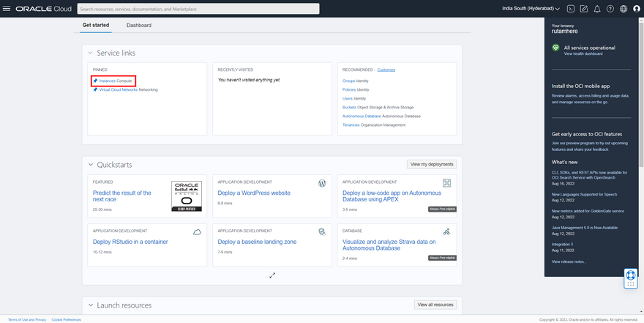Launch Cloud Shell developer tools icon
The height and width of the screenshot is (323, 644).
(x=571, y=9)
